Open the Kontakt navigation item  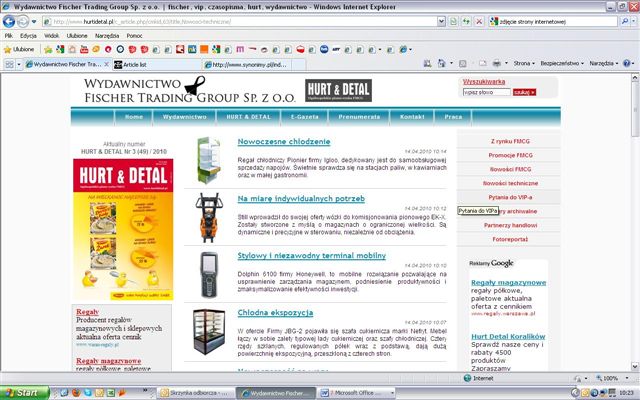pyautogui.click(x=412, y=117)
